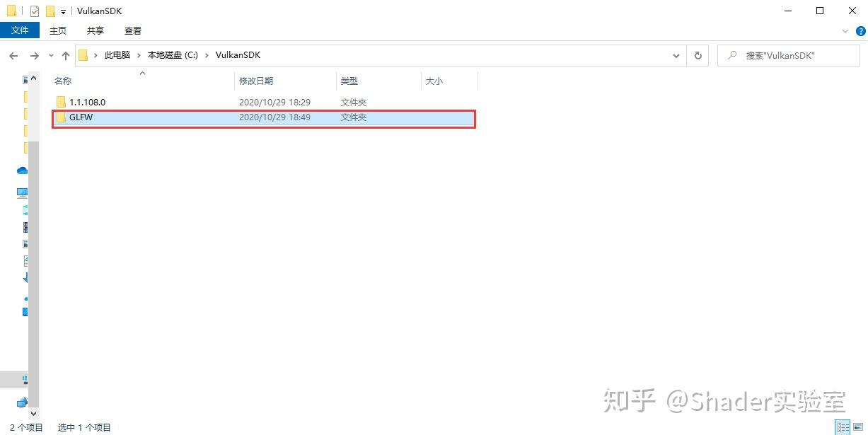Select the GLFW folder name
The width and height of the screenshot is (868, 435).
point(81,117)
